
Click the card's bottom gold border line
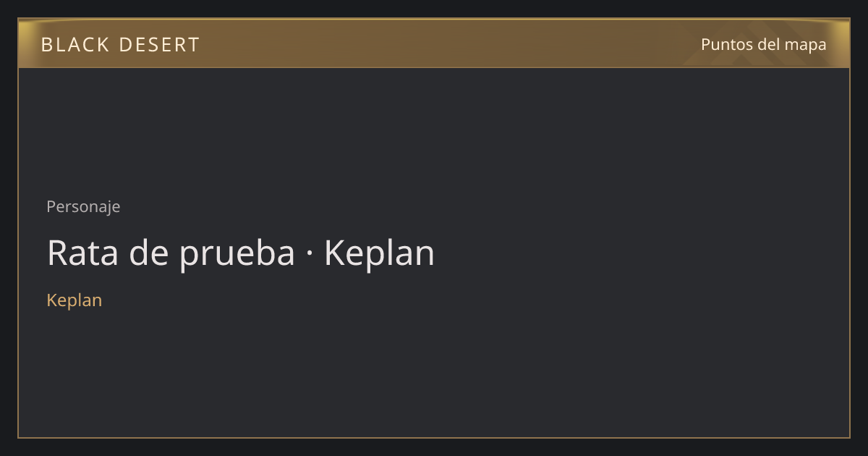434,437
